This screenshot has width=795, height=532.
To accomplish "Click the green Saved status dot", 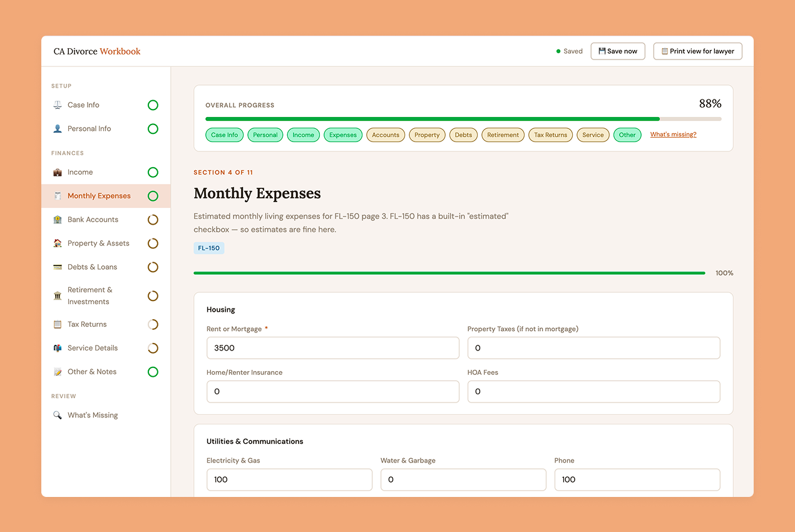I will click(558, 51).
